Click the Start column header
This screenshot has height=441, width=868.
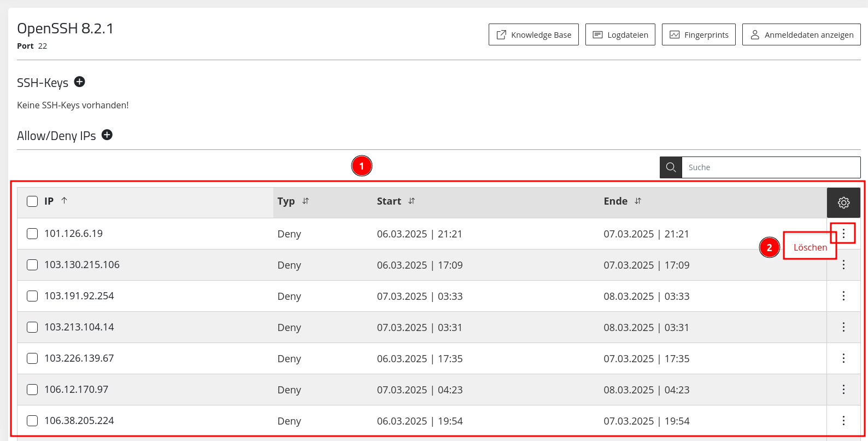(389, 201)
